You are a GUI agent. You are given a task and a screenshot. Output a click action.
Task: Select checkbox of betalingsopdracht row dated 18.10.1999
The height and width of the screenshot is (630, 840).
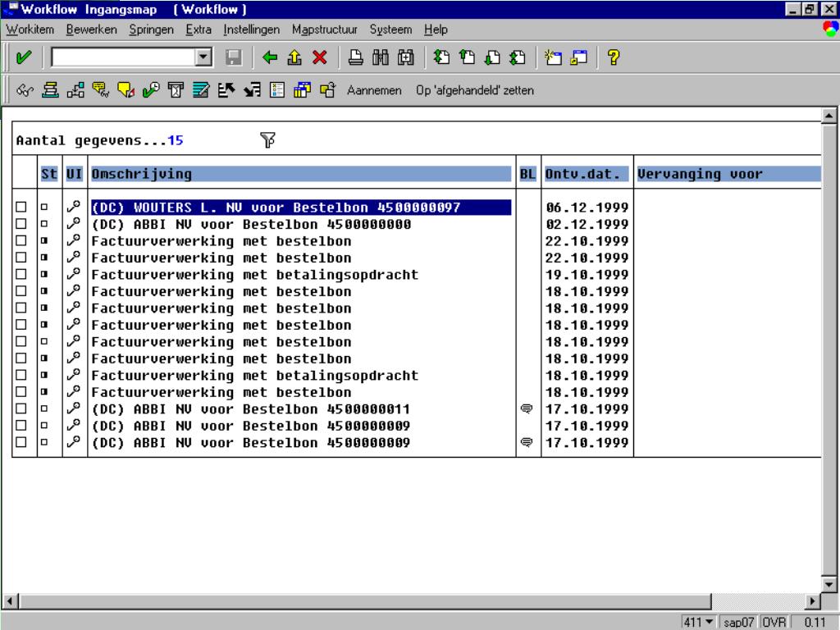21,375
